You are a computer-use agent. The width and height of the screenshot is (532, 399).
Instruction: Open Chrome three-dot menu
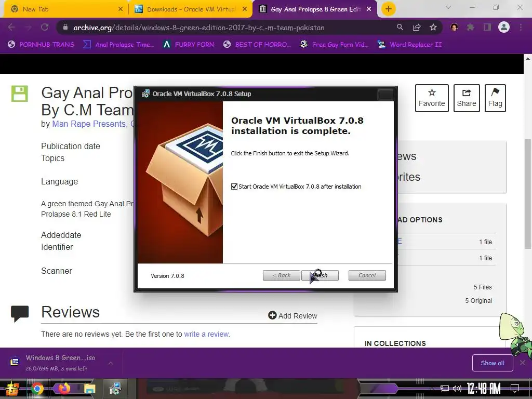521,28
